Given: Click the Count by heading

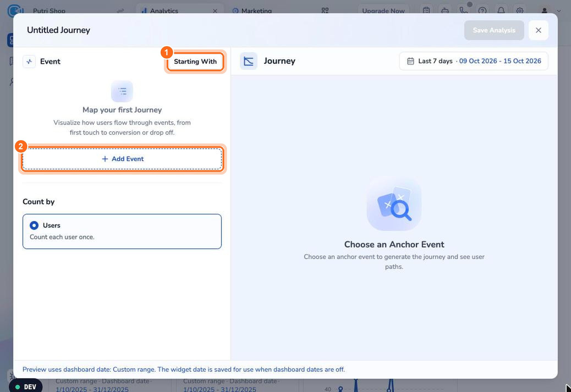Looking at the screenshot, I should click(x=39, y=201).
